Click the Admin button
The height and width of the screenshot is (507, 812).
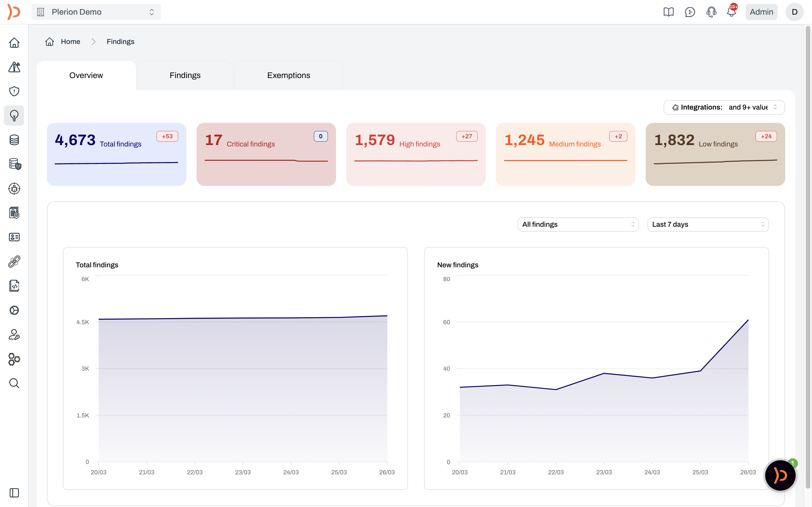(761, 12)
